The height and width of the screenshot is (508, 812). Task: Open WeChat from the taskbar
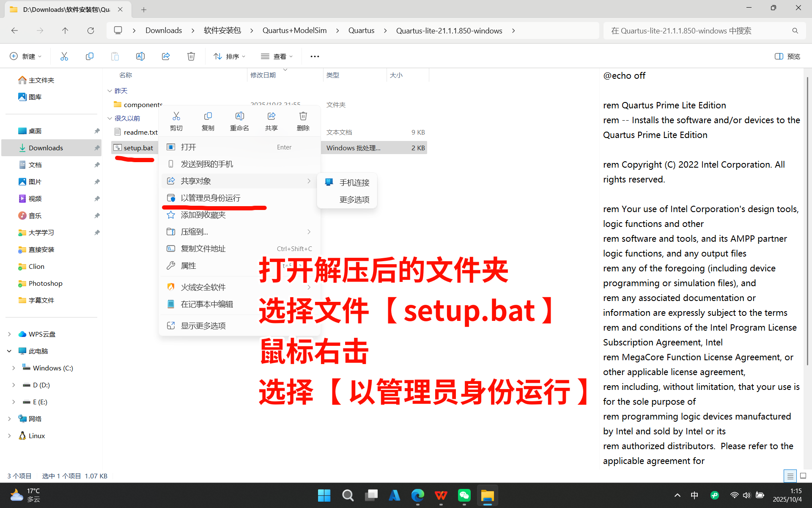coord(464,495)
